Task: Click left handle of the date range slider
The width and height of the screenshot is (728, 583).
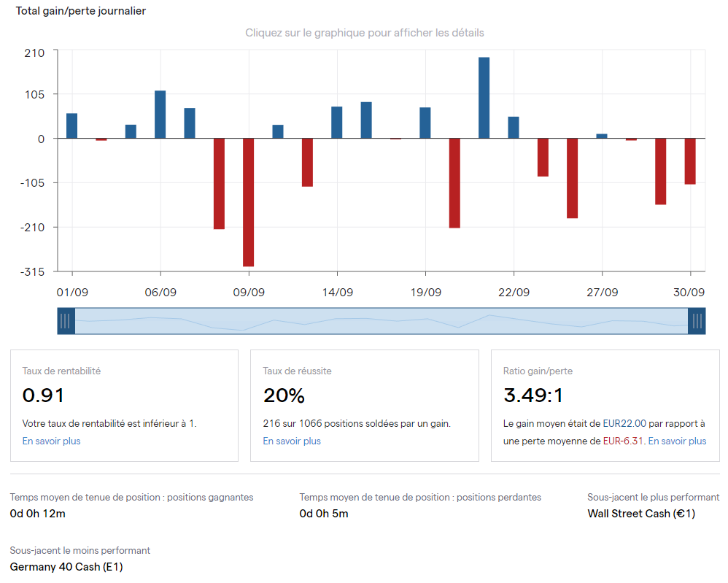Action: click(66, 321)
